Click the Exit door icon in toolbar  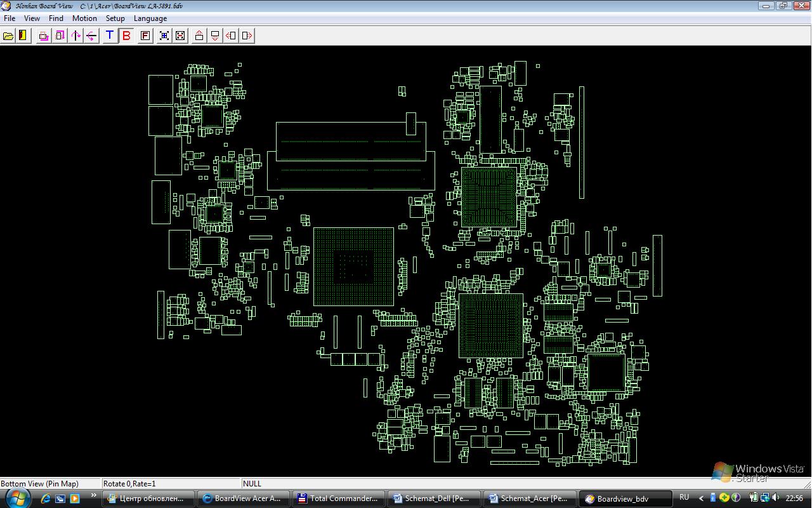(x=23, y=36)
